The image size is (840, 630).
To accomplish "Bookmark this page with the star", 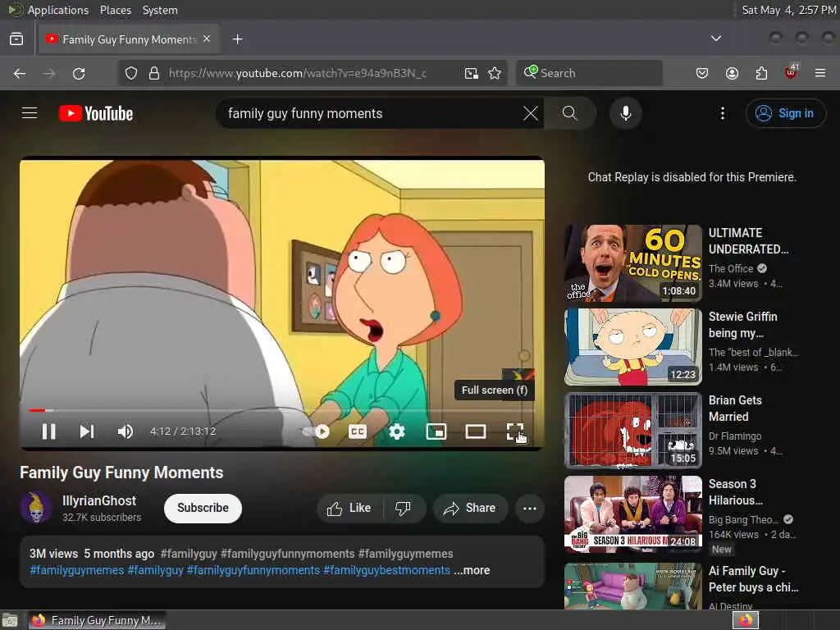I will point(495,73).
